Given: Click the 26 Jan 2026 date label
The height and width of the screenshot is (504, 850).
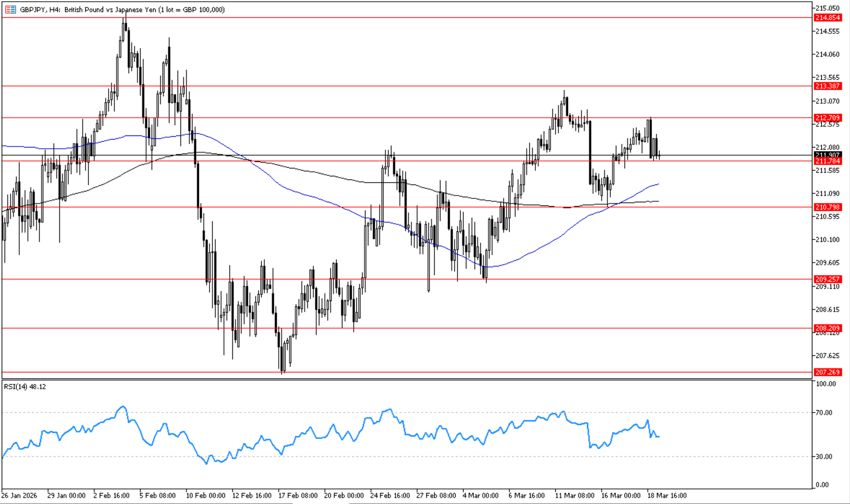Looking at the screenshot, I should [x=19, y=495].
